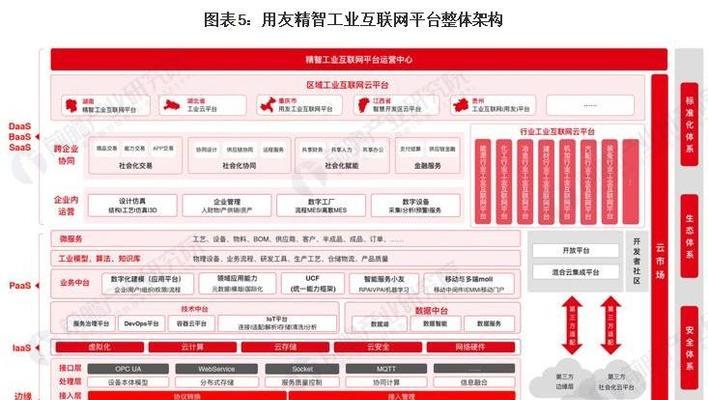The image size is (708, 400).
Task: Click the UCF 统一能力框架 box
Action: pos(312,284)
